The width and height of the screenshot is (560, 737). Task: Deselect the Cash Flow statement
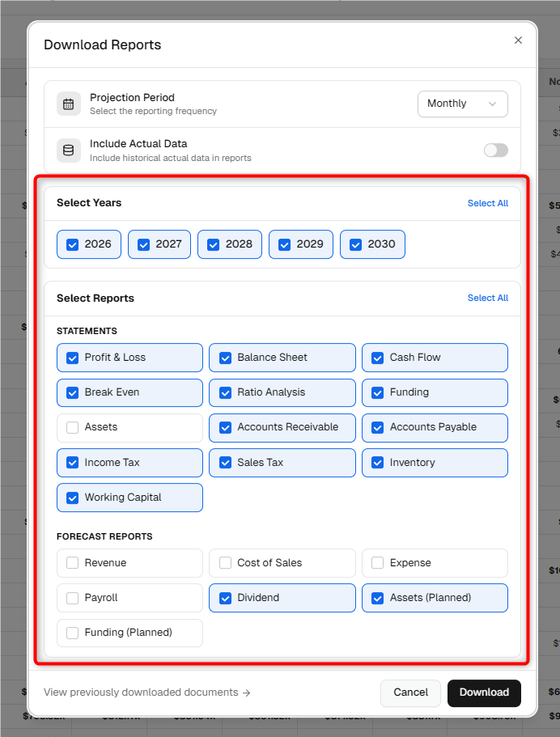378,358
